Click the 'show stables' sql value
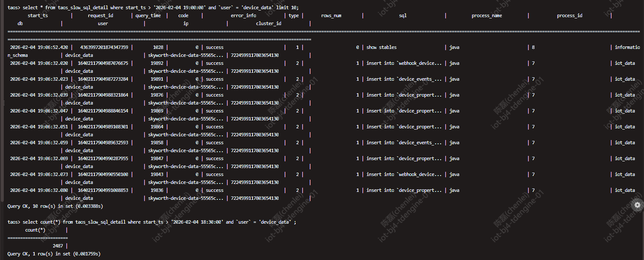644x260 pixels. [x=381, y=47]
